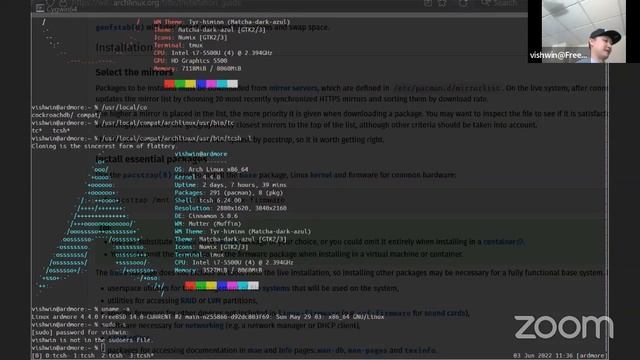Screen dimensions: 640x360
Task: Open the genfstab(8) wiki link
Action: [x=120, y=27]
